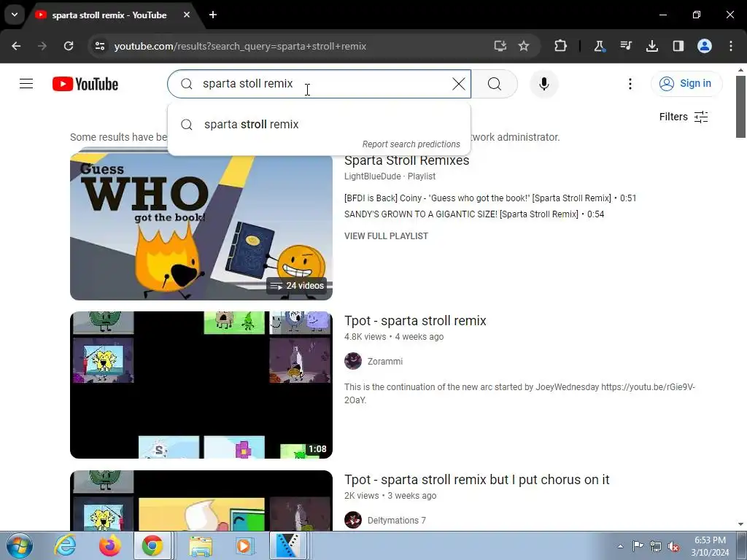Open the Zorammi channel name

click(385, 362)
